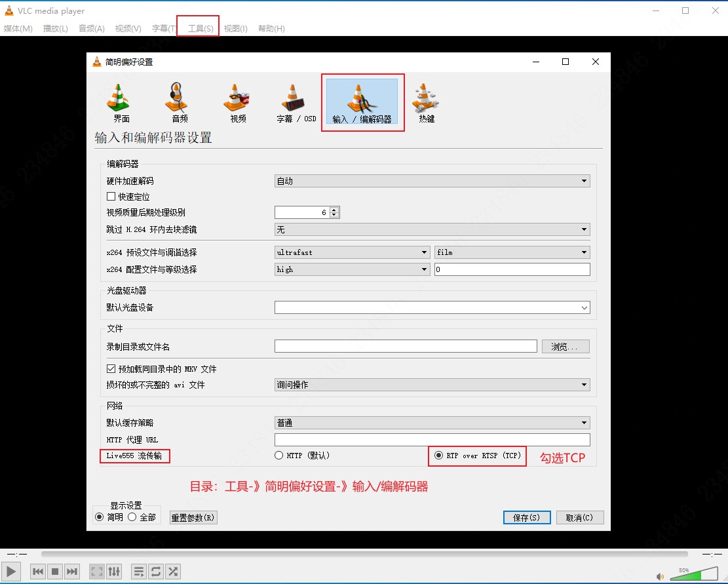Click 浏览... to choose record directory

coord(565,346)
